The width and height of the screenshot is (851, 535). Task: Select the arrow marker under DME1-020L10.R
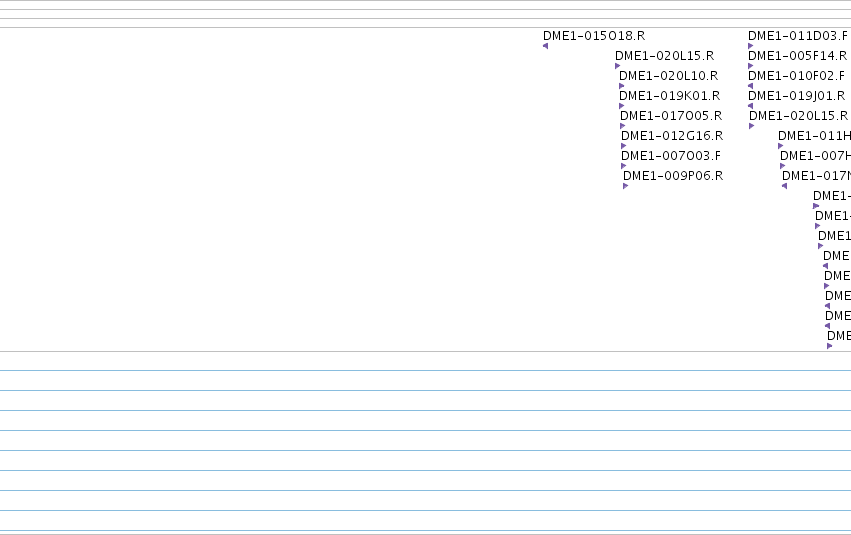[621, 86]
